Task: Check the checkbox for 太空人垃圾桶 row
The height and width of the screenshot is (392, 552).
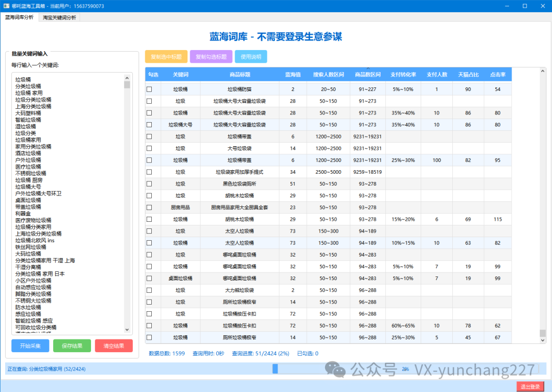Action: (x=149, y=231)
